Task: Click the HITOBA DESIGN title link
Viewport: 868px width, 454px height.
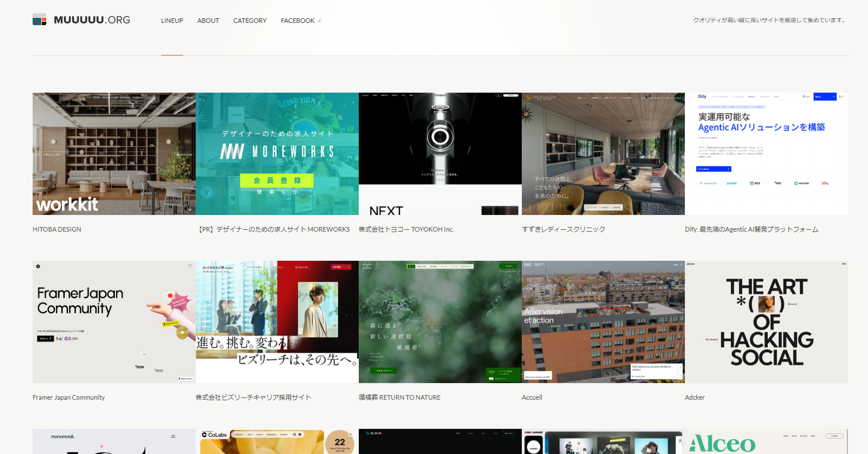Action: [x=57, y=229]
